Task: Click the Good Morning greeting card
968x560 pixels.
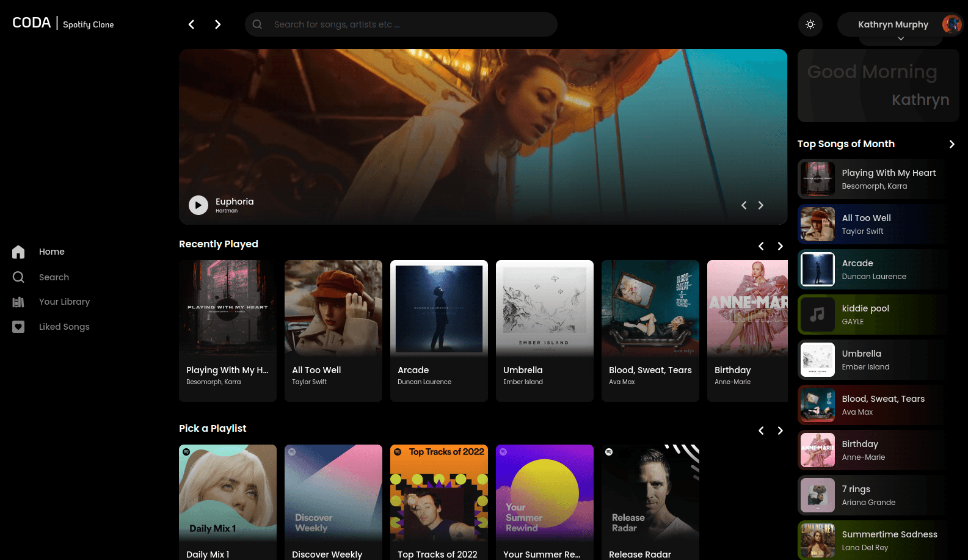Action: click(x=878, y=85)
